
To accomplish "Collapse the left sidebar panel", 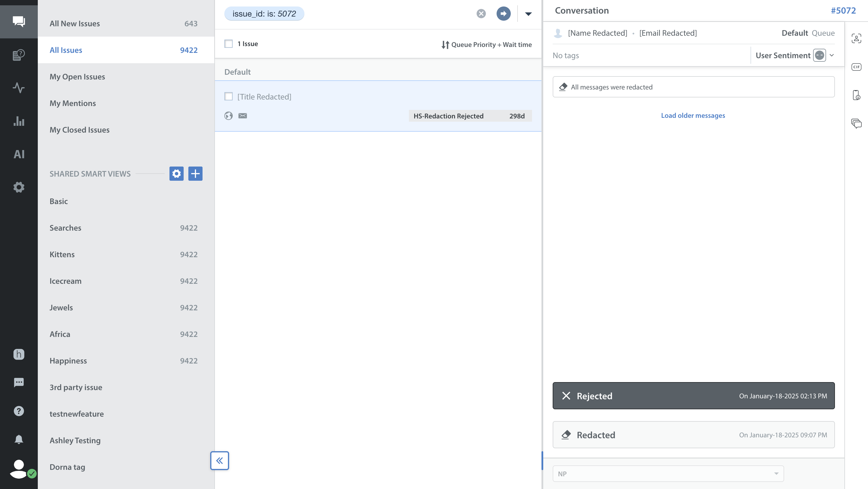I will pyautogui.click(x=219, y=460).
